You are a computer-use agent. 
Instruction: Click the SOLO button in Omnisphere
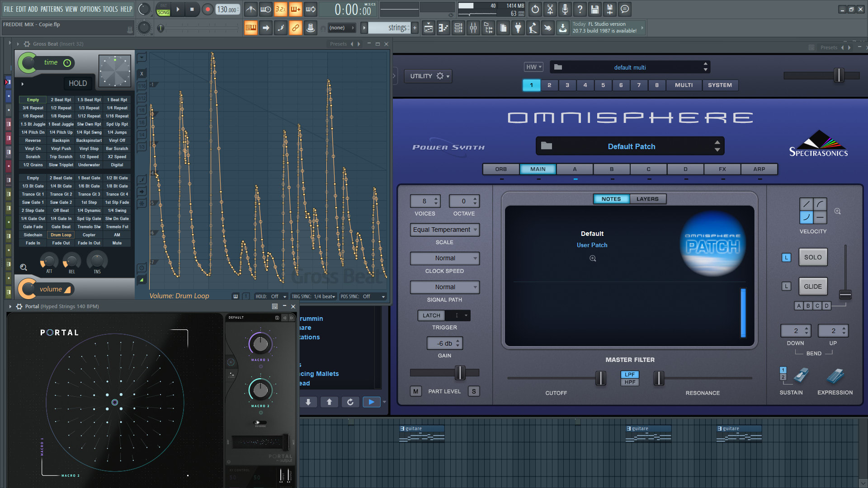812,257
